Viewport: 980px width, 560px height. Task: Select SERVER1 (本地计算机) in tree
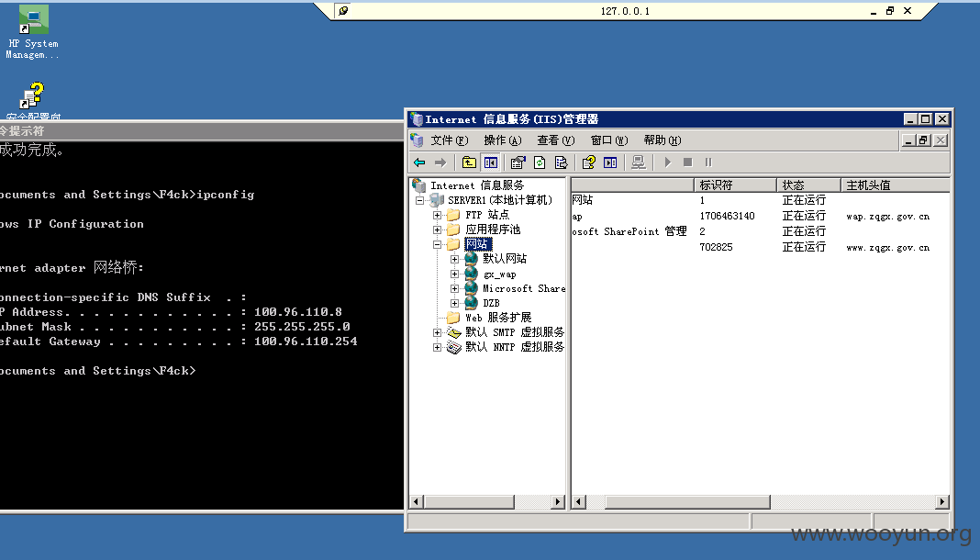click(x=500, y=200)
